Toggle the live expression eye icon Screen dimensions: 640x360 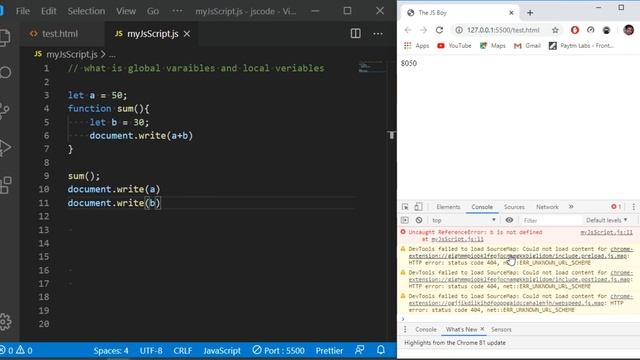tap(509, 220)
